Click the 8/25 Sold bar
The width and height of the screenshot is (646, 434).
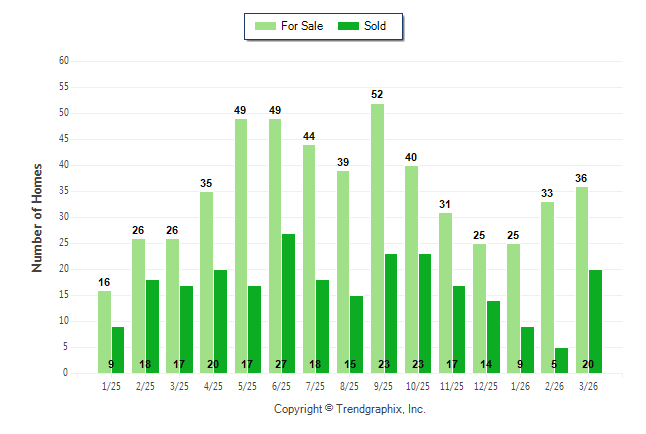356,334
